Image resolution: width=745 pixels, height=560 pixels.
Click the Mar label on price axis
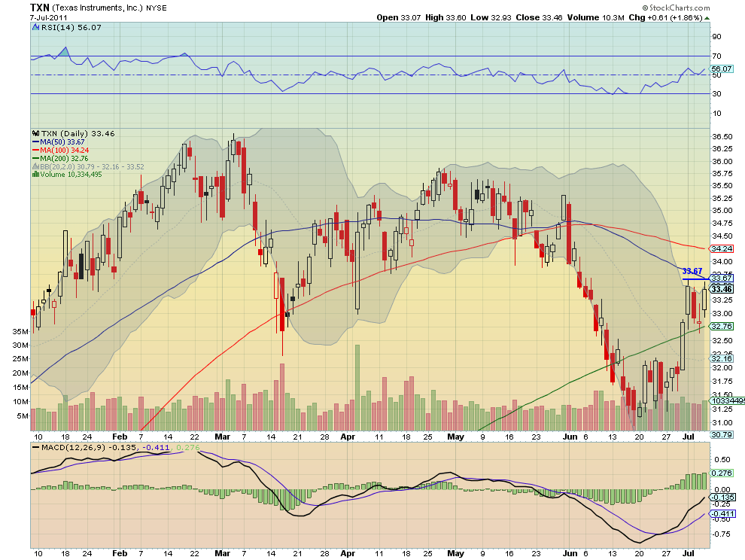[222, 437]
